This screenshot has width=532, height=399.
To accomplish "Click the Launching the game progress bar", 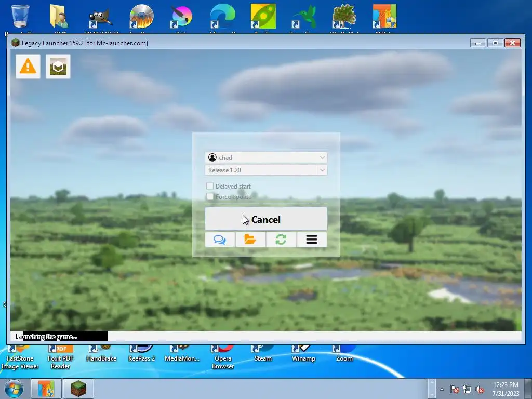I will pyautogui.click(x=266, y=336).
